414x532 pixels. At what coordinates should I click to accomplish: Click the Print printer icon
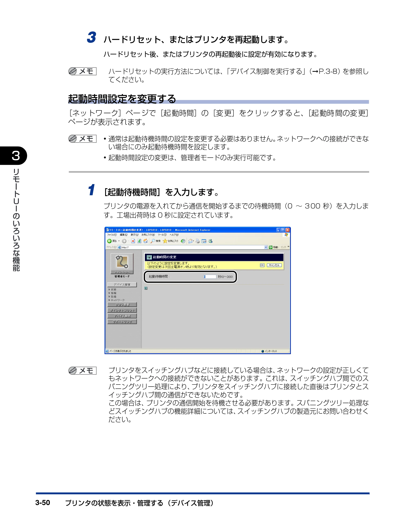click(198, 241)
